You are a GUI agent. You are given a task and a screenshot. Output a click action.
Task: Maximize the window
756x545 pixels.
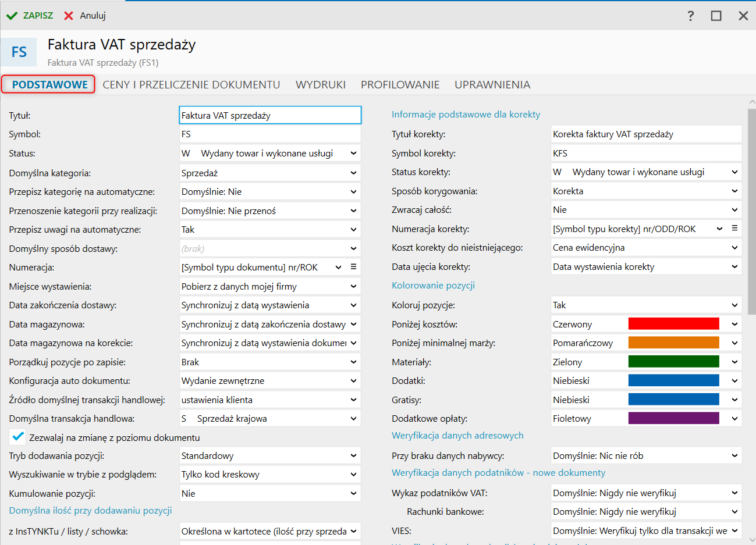[x=716, y=16]
